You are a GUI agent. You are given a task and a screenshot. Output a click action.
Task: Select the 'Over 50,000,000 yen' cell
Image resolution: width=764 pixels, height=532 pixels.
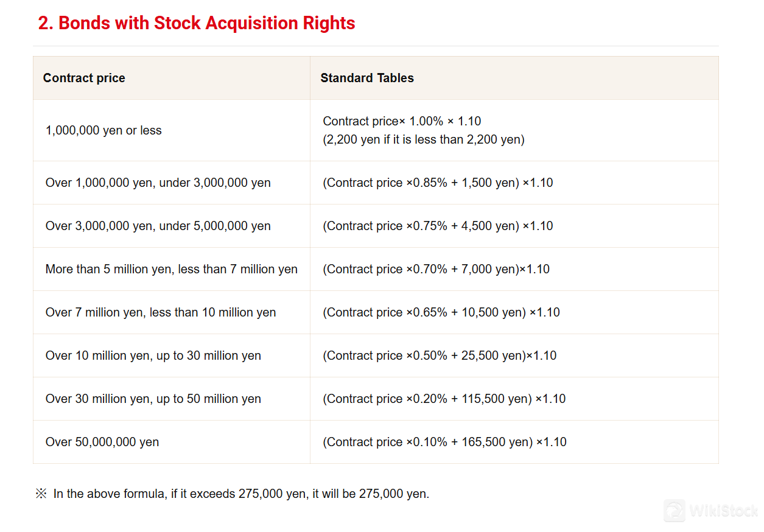coord(102,442)
